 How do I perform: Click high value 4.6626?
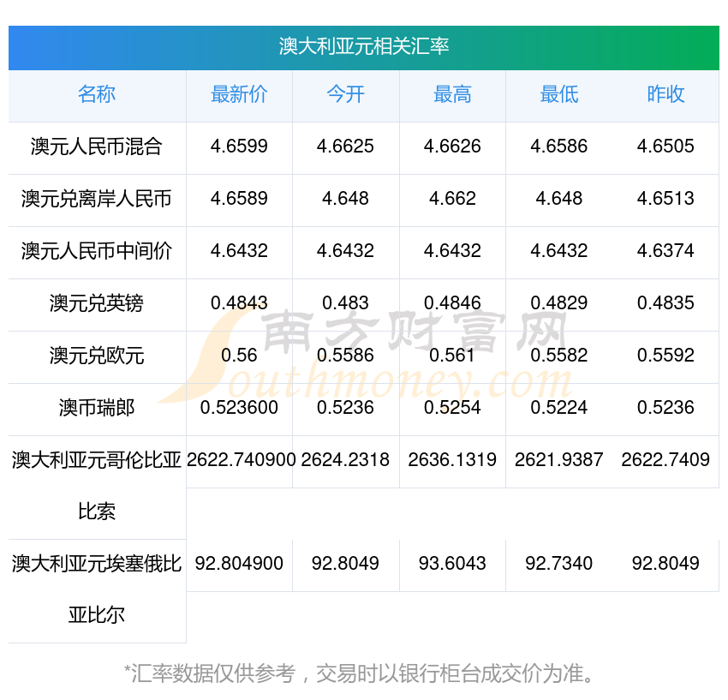tap(452, 147)
